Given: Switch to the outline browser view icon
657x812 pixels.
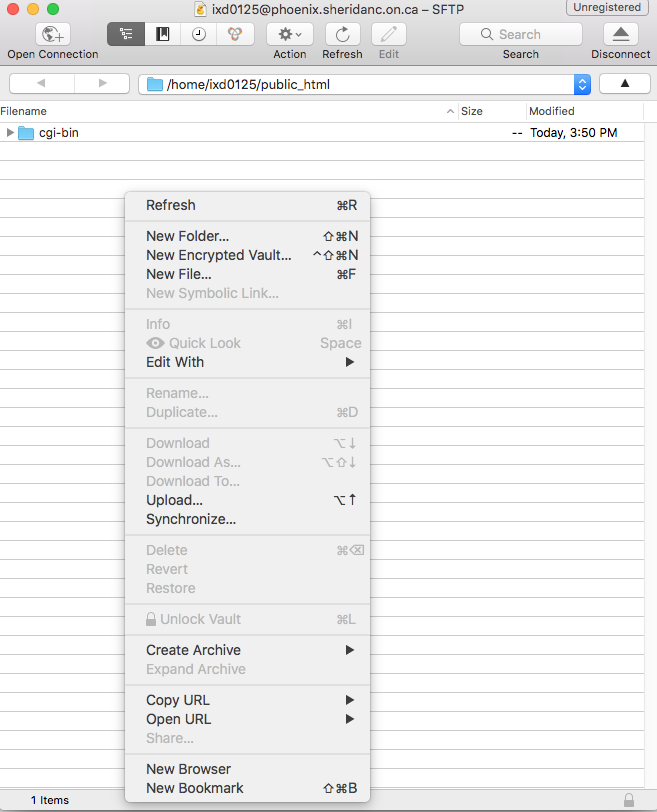Looking at the screenshot, I should 126,34.
